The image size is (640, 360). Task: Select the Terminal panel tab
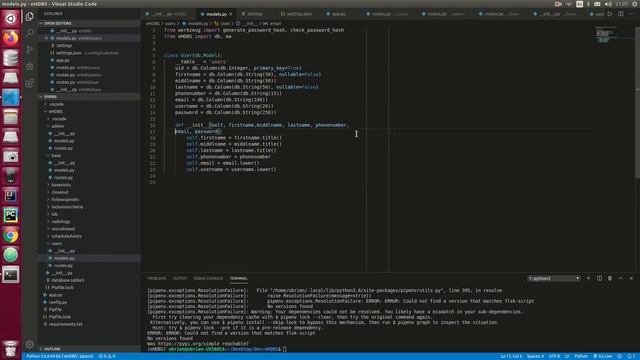point(239,278)
